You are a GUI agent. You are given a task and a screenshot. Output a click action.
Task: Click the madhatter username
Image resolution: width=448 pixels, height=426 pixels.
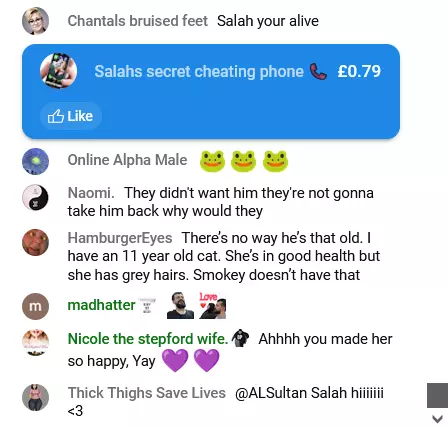point(101,305)
